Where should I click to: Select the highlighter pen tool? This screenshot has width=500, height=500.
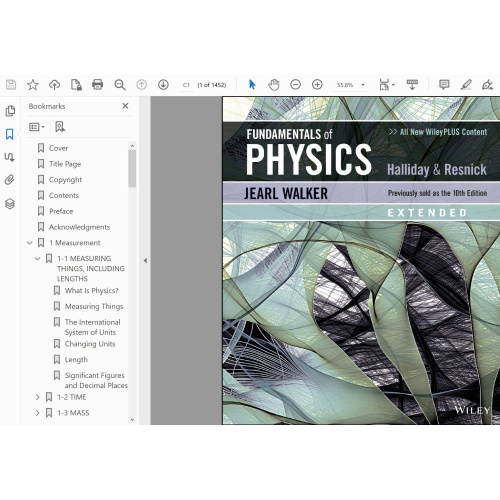click(x=466, y=85)
